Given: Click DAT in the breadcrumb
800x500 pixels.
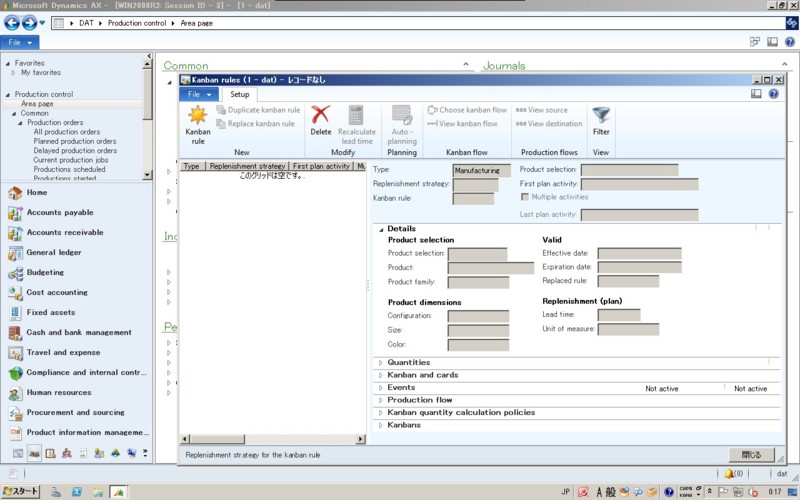Looking at the screenshot, I should pyautogui.click(x=86, y=23).
